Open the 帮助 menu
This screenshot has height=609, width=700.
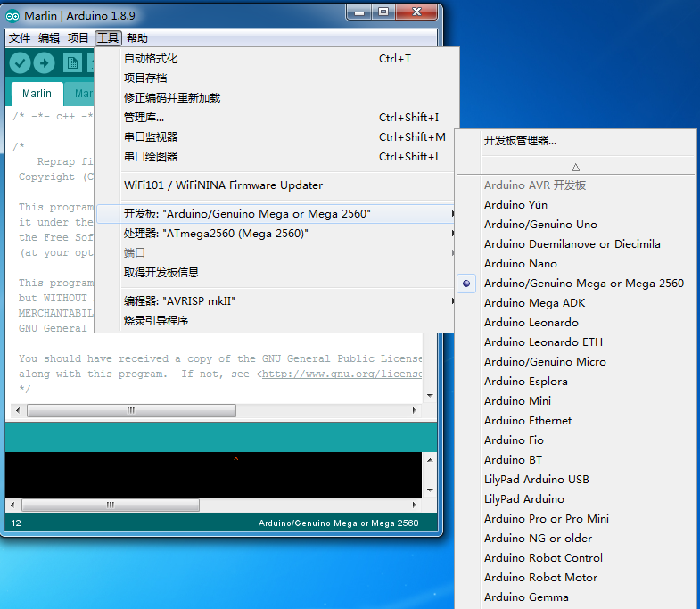tap(137, 38)
